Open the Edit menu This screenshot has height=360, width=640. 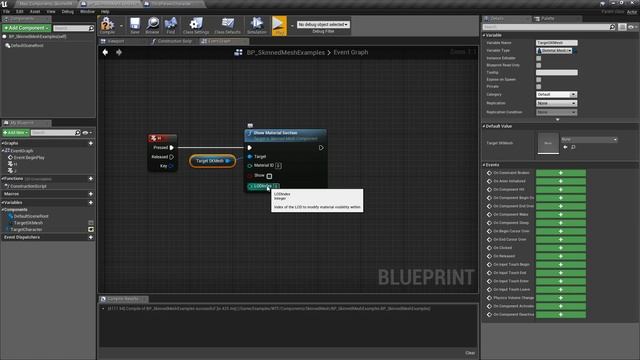point(19,11)
